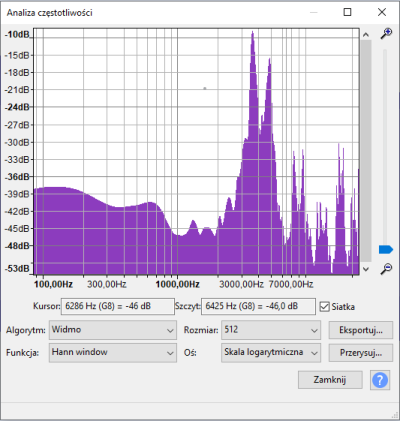The height and width of the screenshot is (421, 400).
Task: Open the Oś dropdown showing Skala logarytmiczna
Action: click(271, 353)
